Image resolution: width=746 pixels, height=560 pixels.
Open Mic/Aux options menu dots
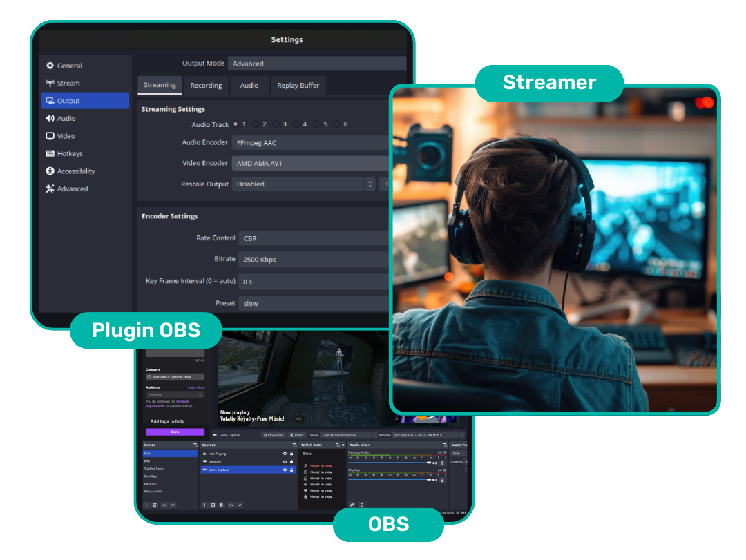point(442,480)
